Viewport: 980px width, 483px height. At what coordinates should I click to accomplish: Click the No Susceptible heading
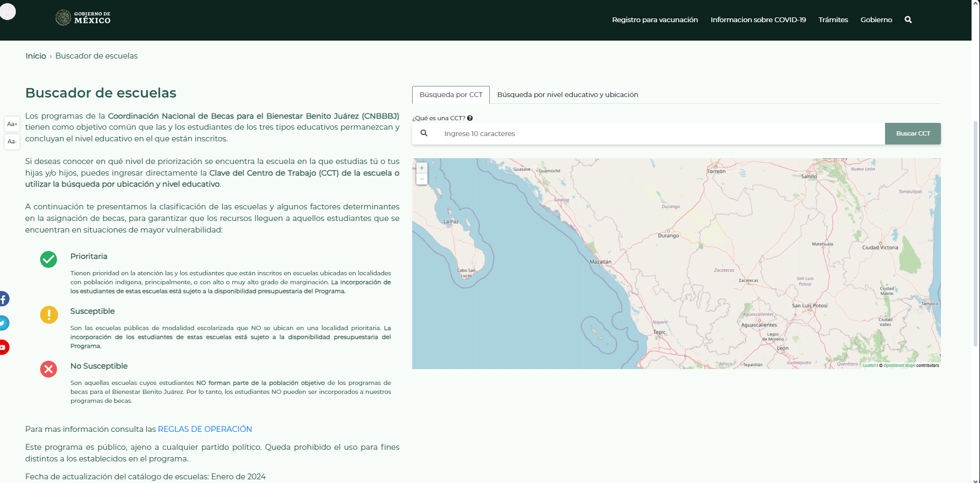pos(99,366)
